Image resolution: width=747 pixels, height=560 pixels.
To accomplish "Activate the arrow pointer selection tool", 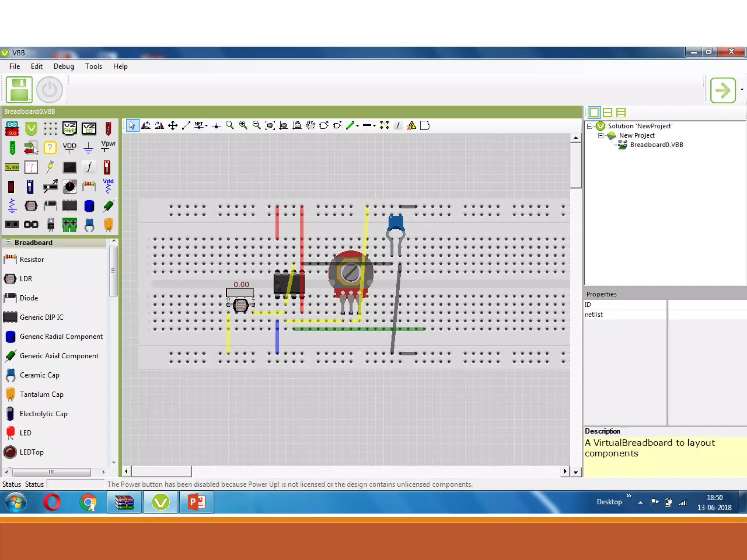I will tap(132, 125).
